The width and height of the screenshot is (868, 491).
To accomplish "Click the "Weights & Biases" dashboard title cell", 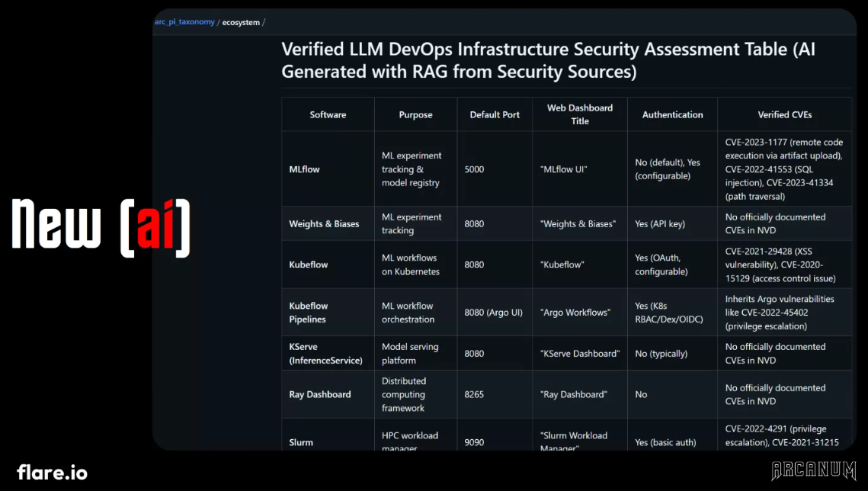I will coord(580,223).
